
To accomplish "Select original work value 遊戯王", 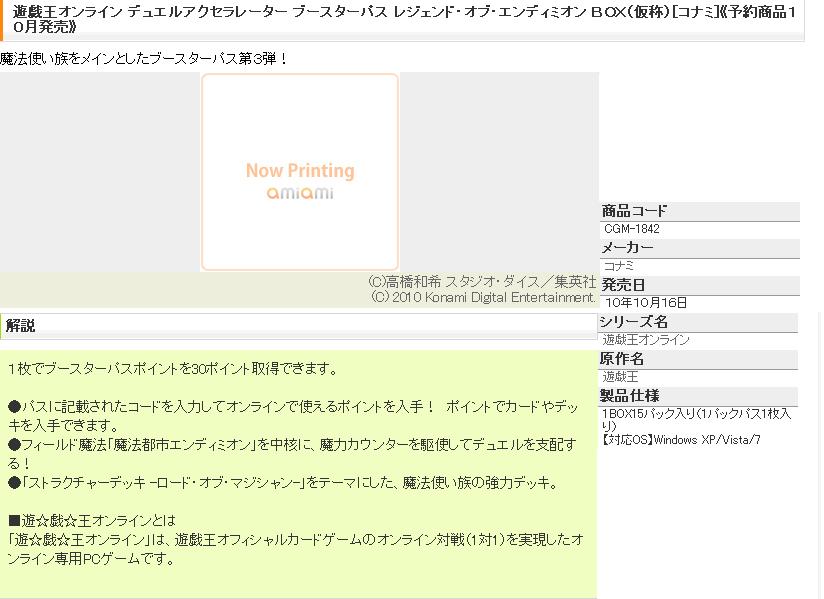I will click(x=620, y=377).
